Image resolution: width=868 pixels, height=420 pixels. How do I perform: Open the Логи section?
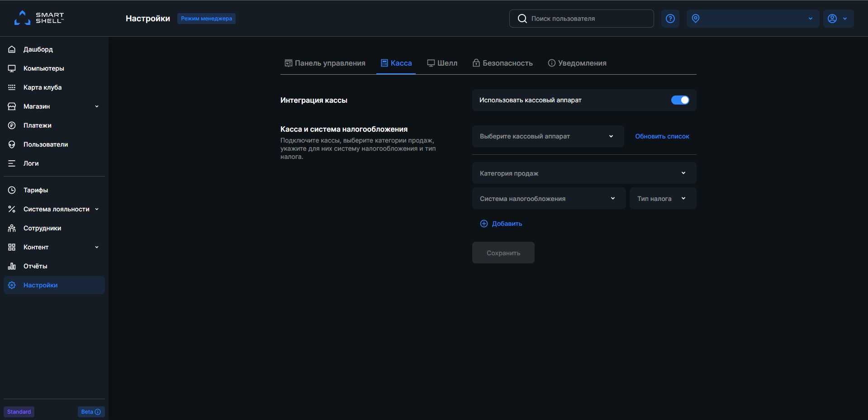point(31,163)
